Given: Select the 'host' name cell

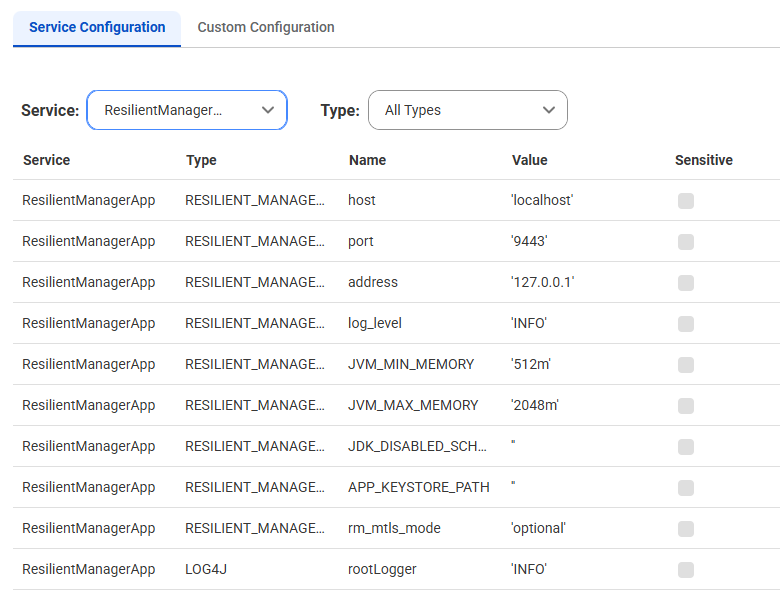Looking at the screenshot, I should coord(362,200).
